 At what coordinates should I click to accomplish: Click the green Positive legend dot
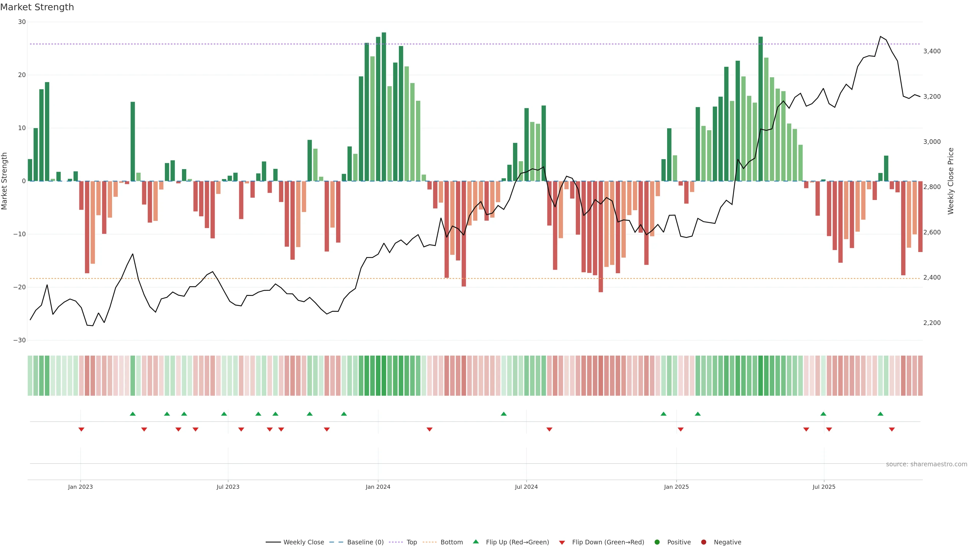pyautogui.click(x=657, y=542)
